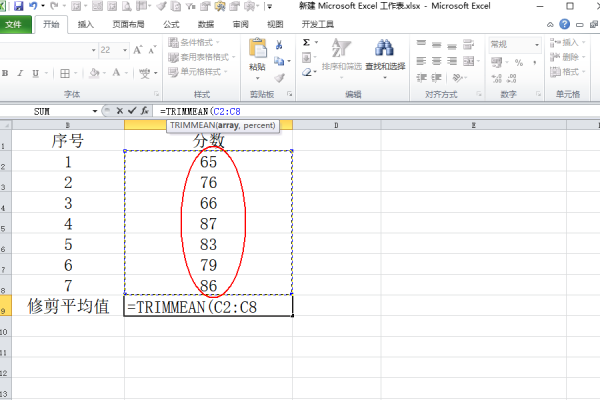Click the Percent Style icon

pyautogui.click(x=519, y=62)
